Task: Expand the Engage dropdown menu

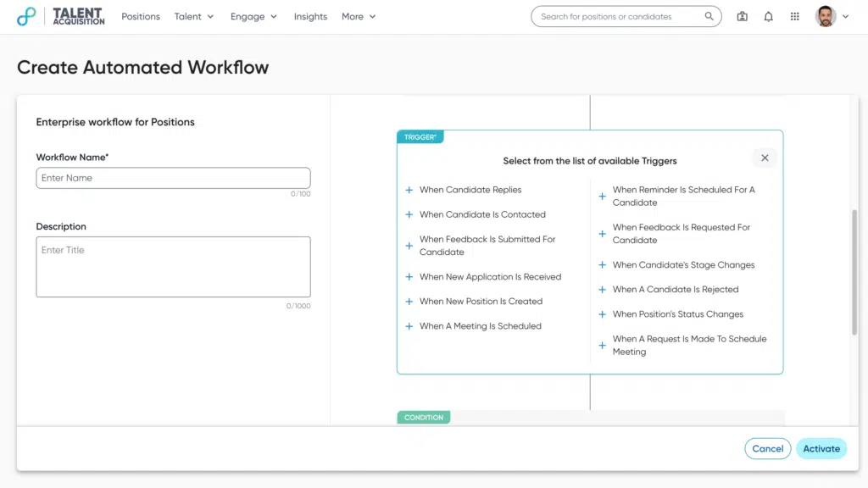Action: tap(253, 16)
